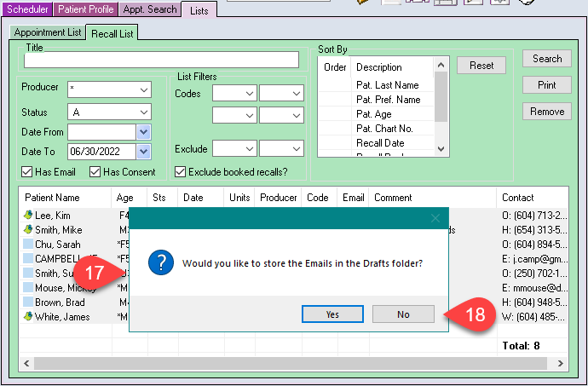
Task: Click the blue square beside Brown, Brad
Action: (x=28, y=302)
